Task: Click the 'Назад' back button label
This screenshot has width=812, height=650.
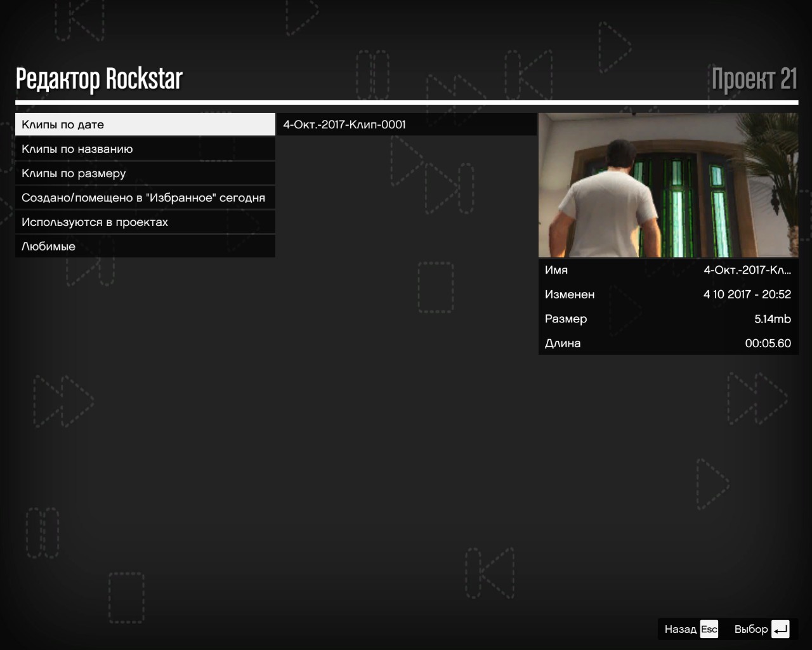Action: (x=680, y=629)
